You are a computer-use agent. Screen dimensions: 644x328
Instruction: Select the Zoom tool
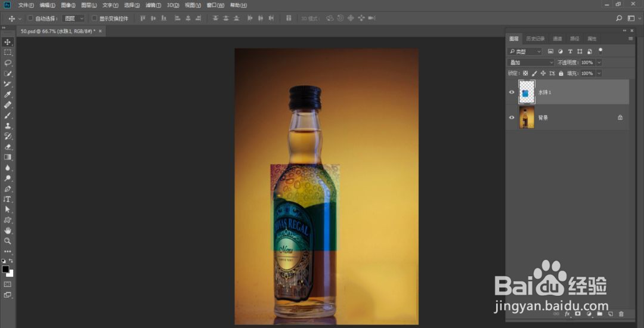tap(7, 241)
